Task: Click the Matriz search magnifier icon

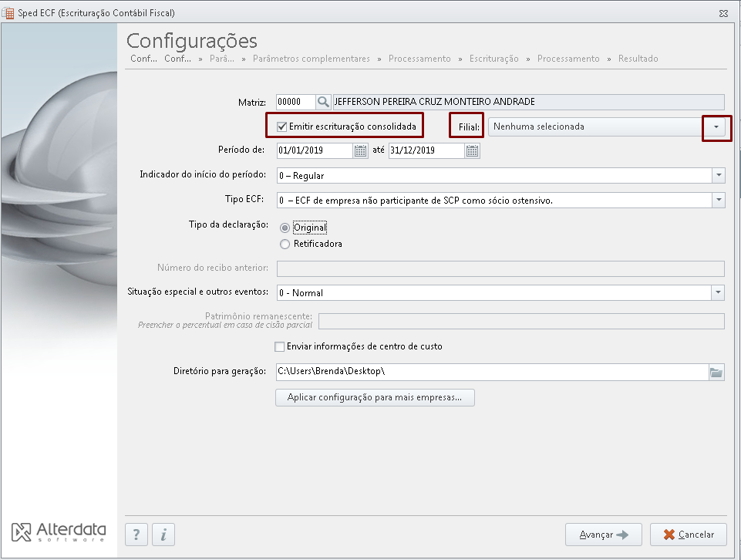Action: tap(323, 102)
